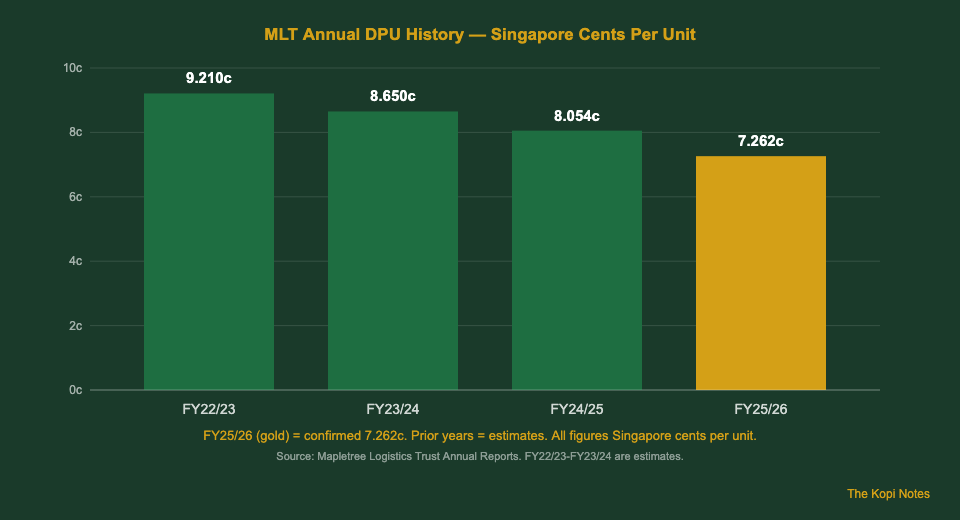Viewport: 960px width, 520px height.
Task: Select the 7.262c value label
Action: [x=760, y=141]
